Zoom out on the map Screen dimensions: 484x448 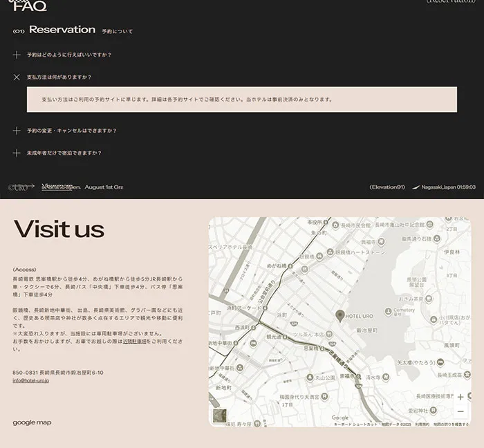click(x=460, y=411)
